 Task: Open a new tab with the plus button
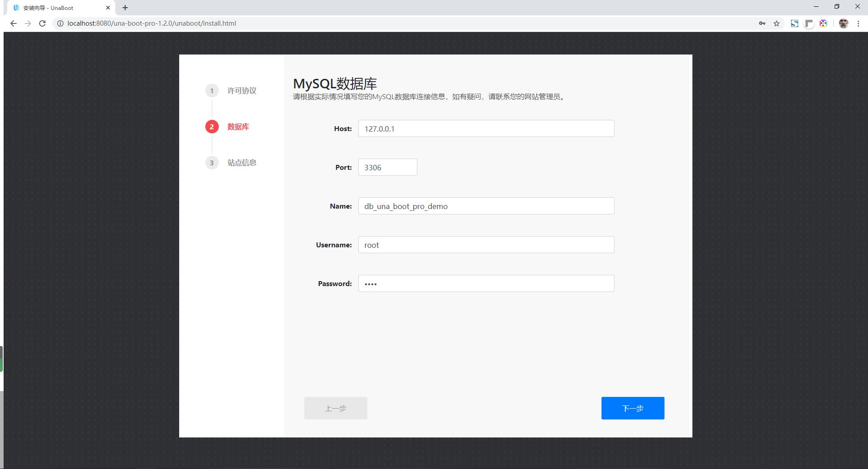coord(125,8)
